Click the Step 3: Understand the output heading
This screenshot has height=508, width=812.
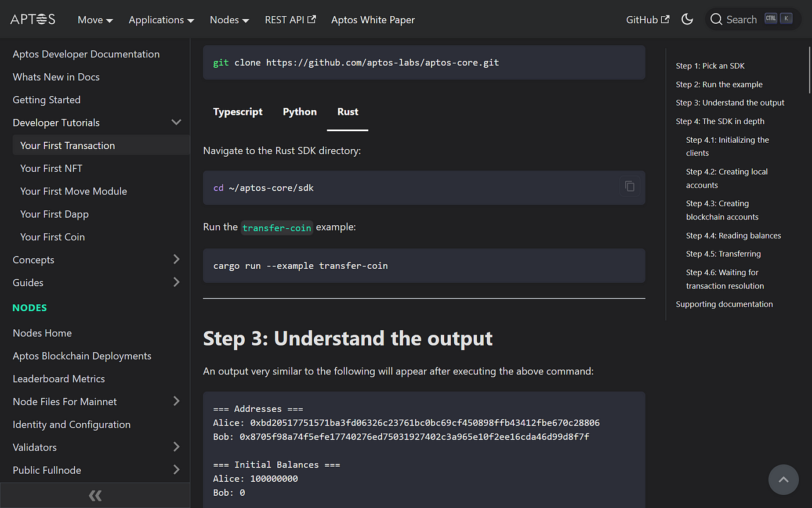point(347,338)
